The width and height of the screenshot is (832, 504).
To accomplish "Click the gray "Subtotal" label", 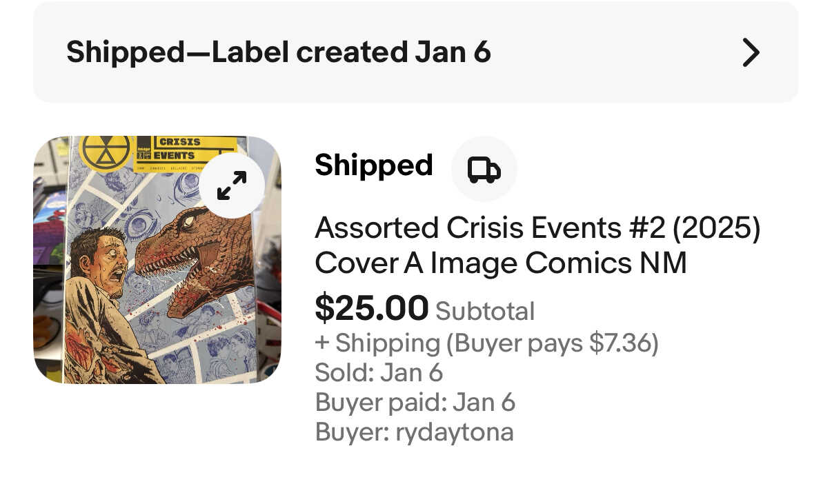I will coord(485,312).
